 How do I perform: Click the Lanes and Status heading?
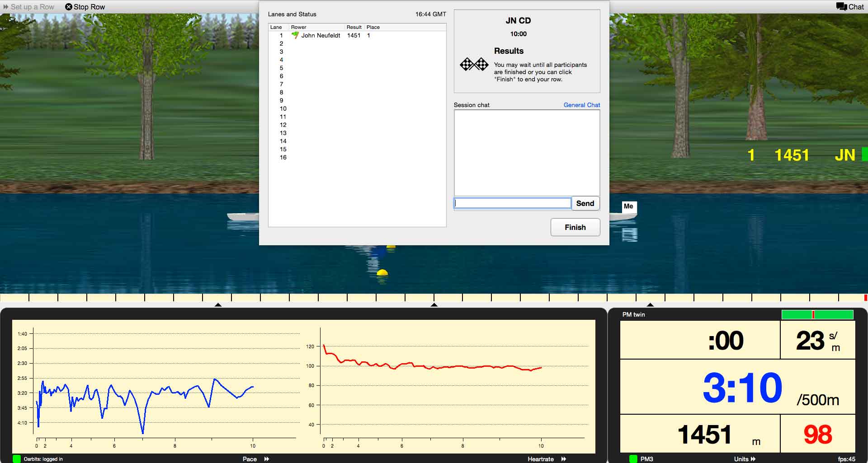pyautogui.click(x=292, y=14)
